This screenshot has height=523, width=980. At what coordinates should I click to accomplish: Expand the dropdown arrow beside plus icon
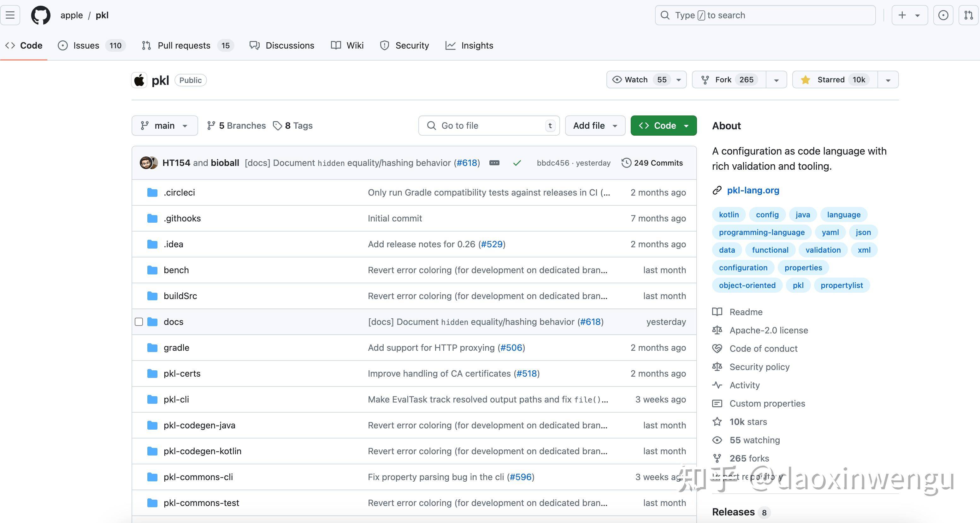[918, 15]
